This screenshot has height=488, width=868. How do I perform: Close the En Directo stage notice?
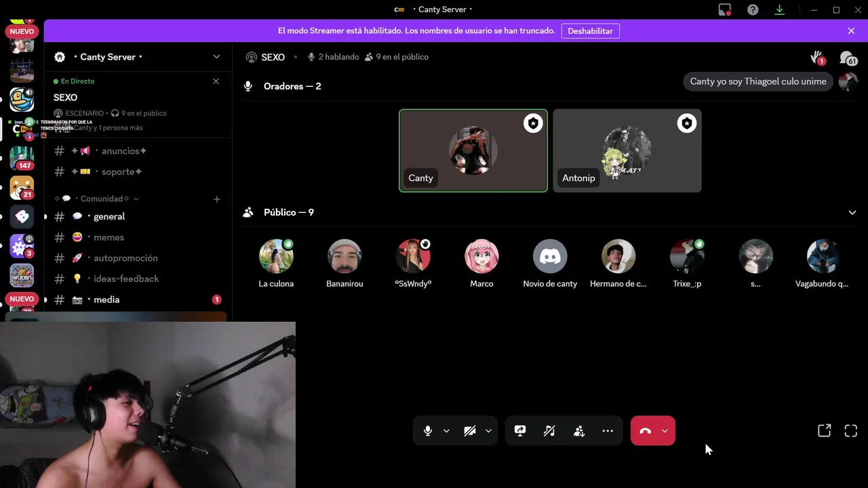216,81
